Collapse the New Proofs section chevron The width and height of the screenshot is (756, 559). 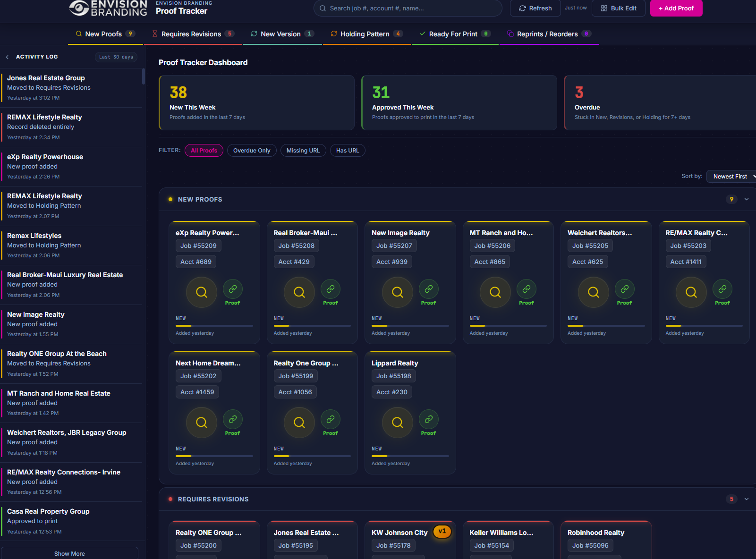point(747,199)
